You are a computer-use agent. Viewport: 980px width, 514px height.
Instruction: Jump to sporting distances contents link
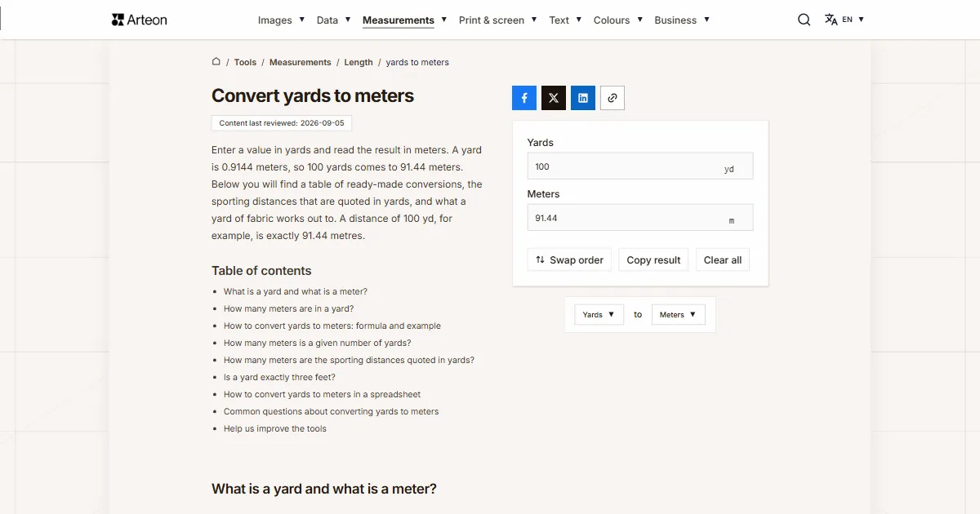(x=349, y=360)
